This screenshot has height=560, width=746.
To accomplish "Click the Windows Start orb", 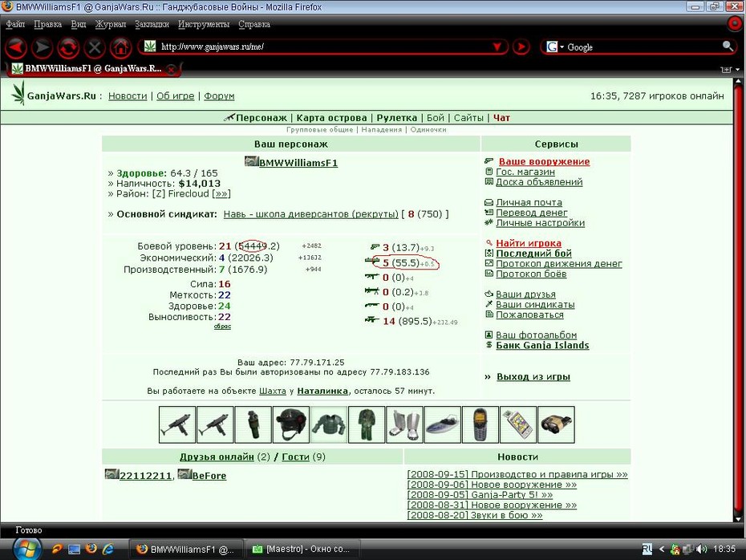I will 27,550.
